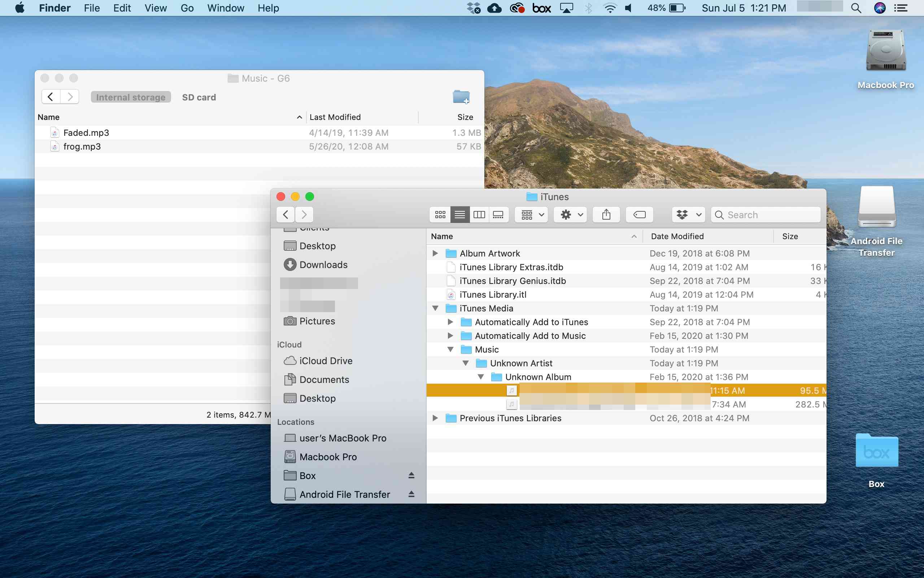Sort iTunes list by Size column
The image size is (924, 578).
pos(800,236)
